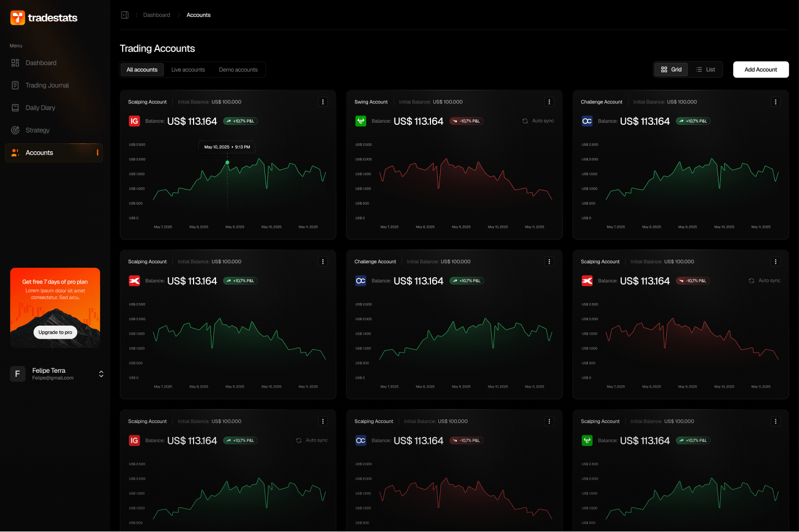Expand Felipe Terra user account menu

(101, 374)
